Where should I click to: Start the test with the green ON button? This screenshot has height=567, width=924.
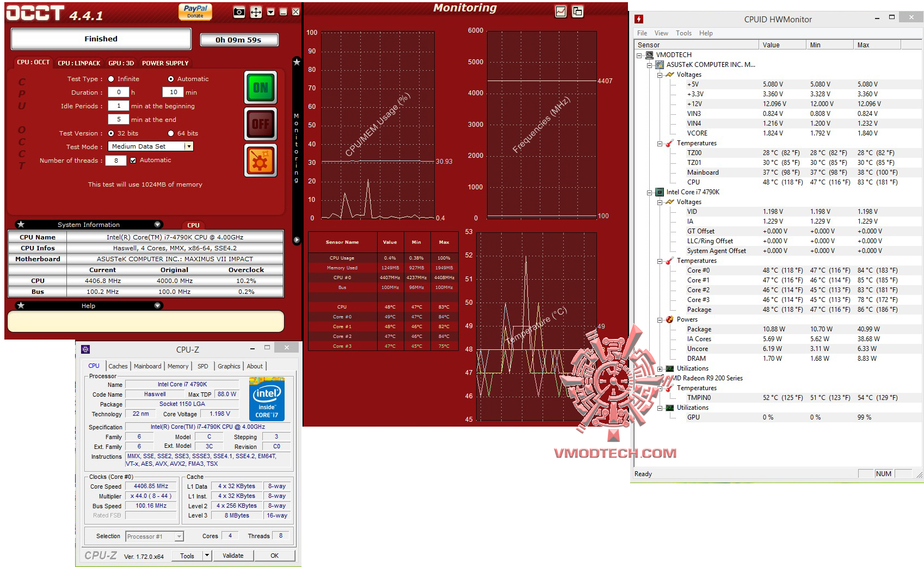(x=260, y=87)
